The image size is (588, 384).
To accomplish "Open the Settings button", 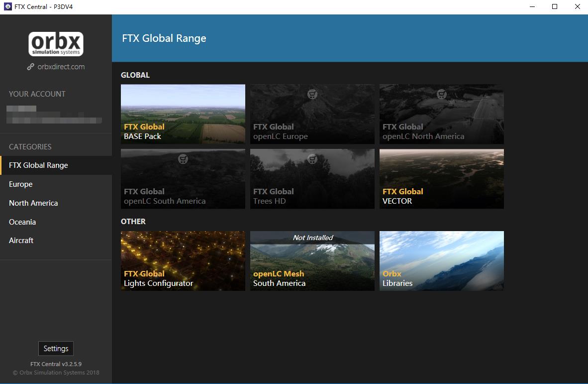I will 56,348.
